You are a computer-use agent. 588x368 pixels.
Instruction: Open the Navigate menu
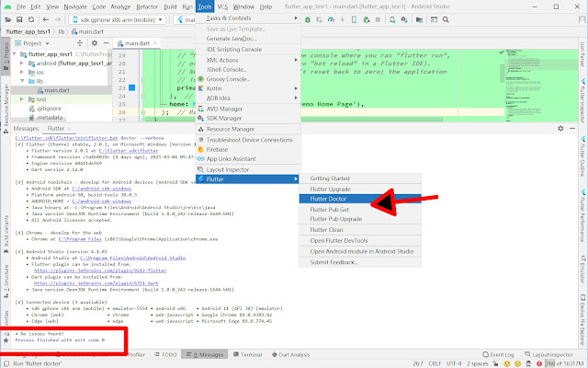pyautogui.click(x=75, y=6)
